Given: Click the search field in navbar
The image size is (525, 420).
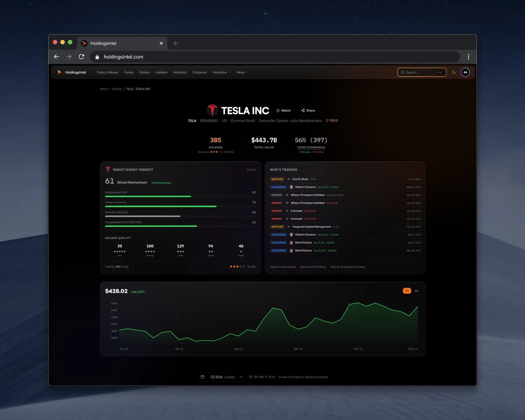Looking at the screenshot, I should click(x=422, y=72).
